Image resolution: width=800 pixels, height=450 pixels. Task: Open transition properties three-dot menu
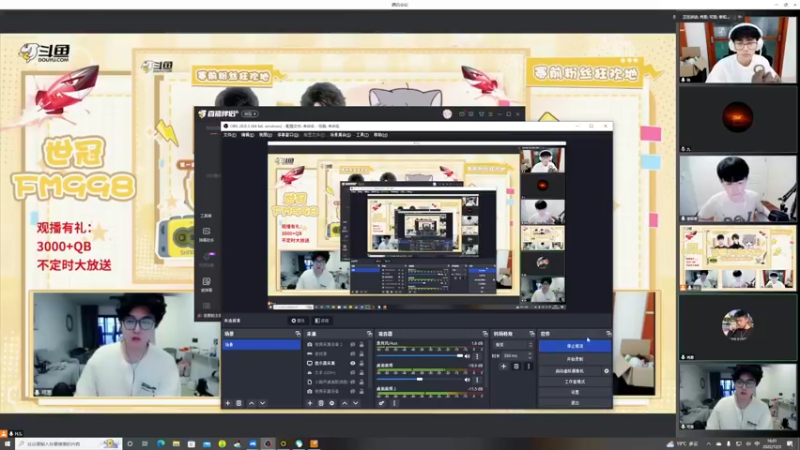529,366
